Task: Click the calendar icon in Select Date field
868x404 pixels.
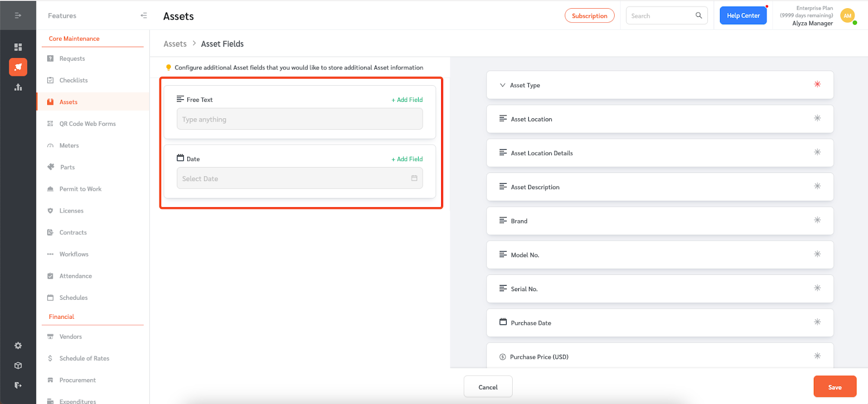Action: click(x=414, y=178)
